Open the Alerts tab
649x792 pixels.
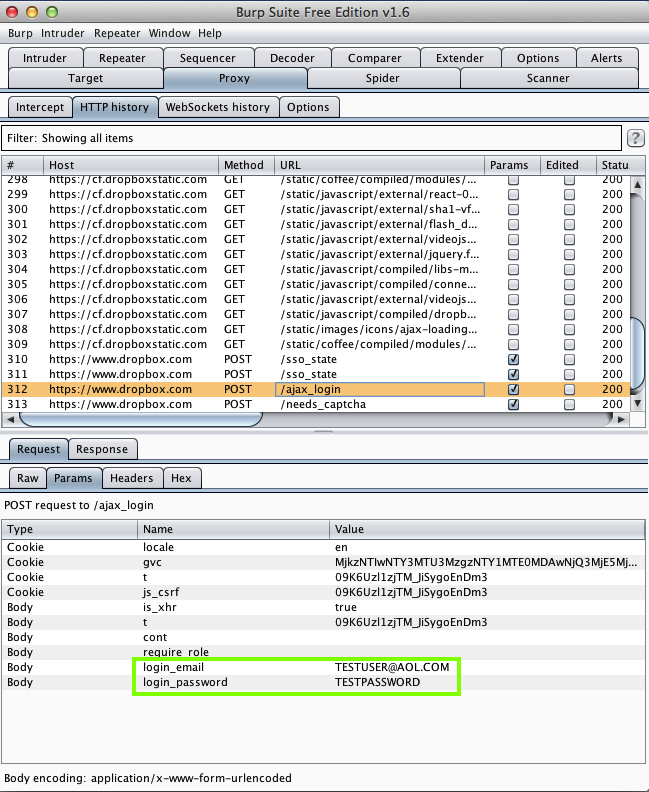pyautogui.click(x=607, y=58)
